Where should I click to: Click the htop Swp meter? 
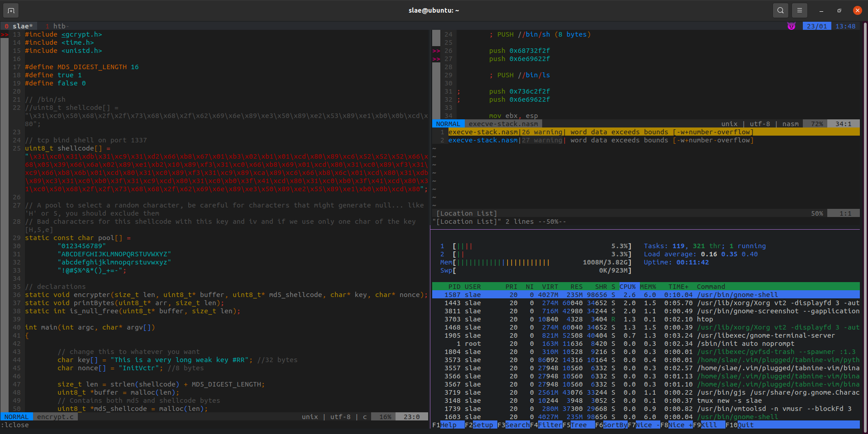point(536,270)
